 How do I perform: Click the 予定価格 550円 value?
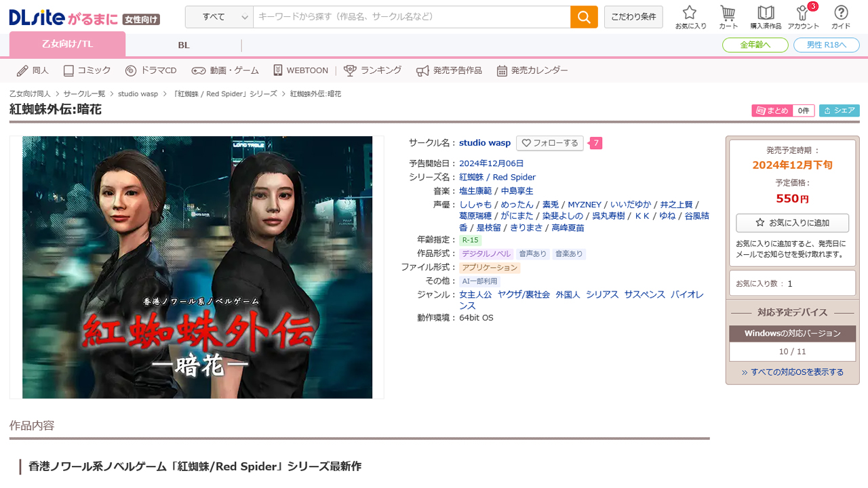(793, 199)
